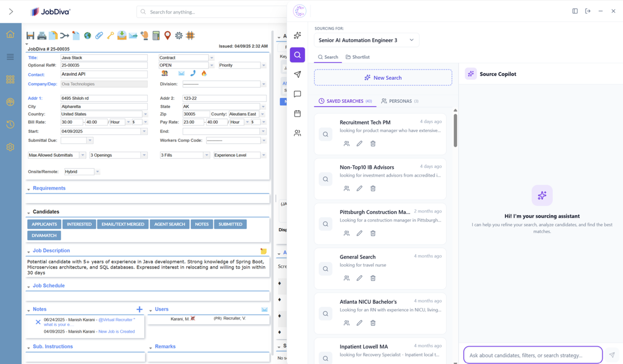Click the Title input field with Java Stack
This screenshot has width=623, height=364.
click(104, 58)
